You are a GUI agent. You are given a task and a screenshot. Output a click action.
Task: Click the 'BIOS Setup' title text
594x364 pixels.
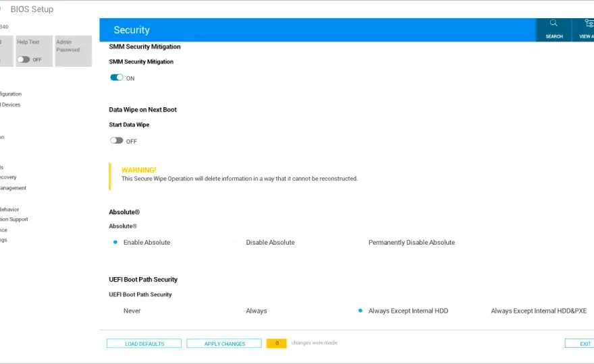click(32, 9)
